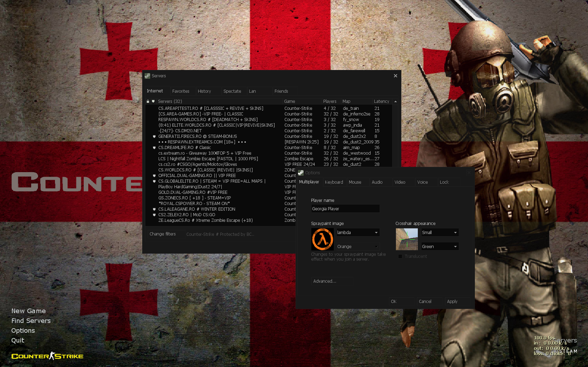Open the Keyboard options tab
588x367 pixels.
[334, 182]
